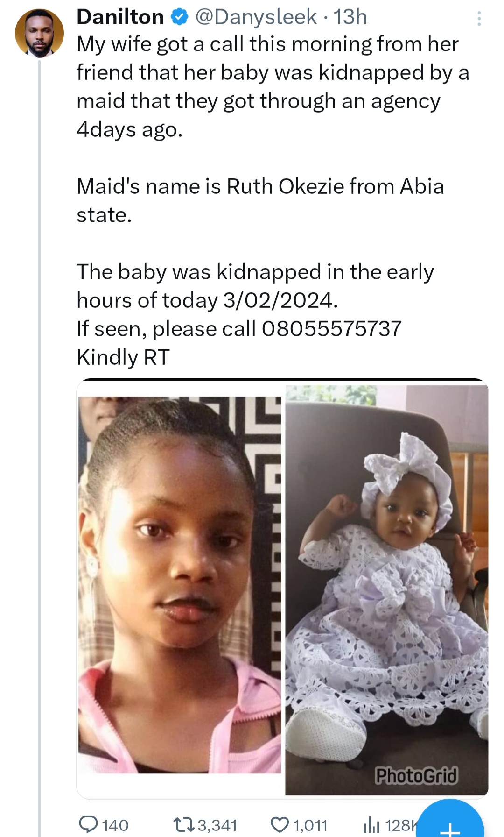Viewport: 504px width, 837px height.
Task: Open the view analytics bar chart icon
Action: 371,825
